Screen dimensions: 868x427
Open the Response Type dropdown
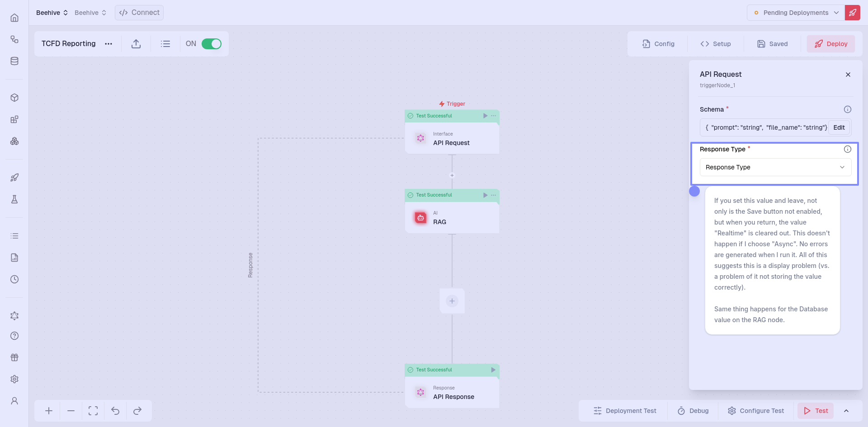pos(775,167)
